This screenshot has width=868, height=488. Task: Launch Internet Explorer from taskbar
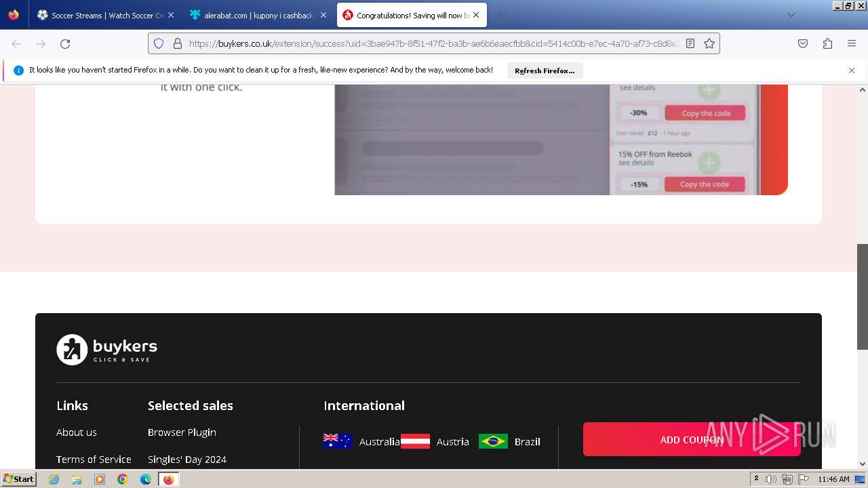54,479
